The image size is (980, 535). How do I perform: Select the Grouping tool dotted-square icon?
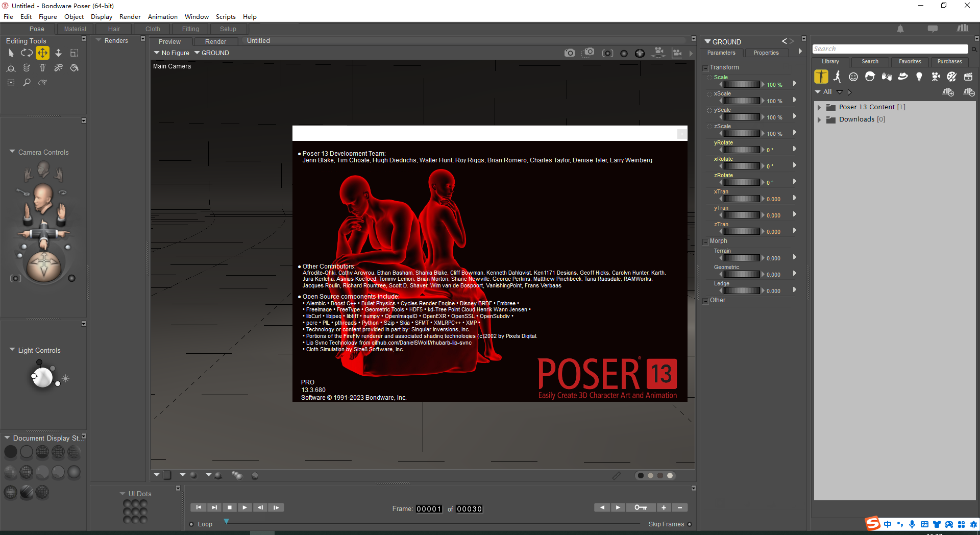11,82
